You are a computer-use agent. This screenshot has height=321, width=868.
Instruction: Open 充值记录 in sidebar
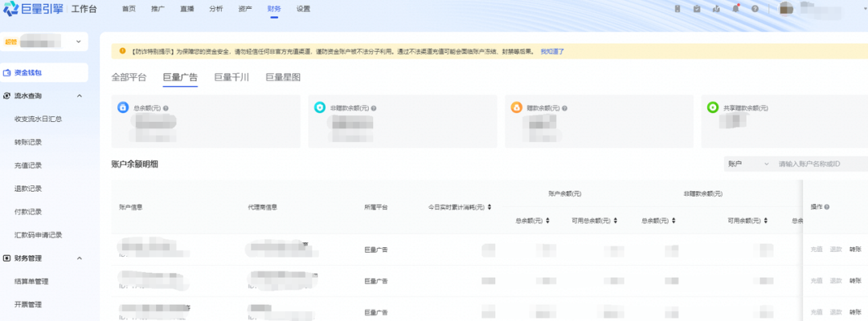27,165
